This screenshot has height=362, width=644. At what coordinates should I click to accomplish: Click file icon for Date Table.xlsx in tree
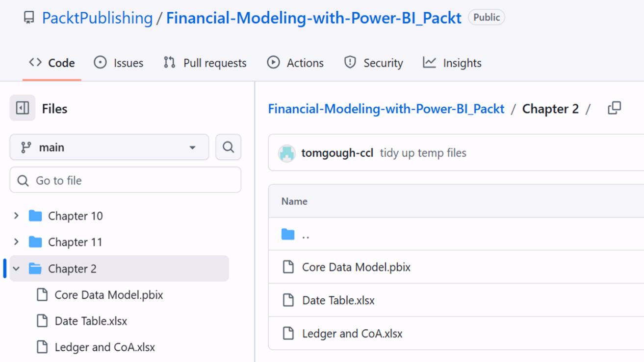point(42,321)
